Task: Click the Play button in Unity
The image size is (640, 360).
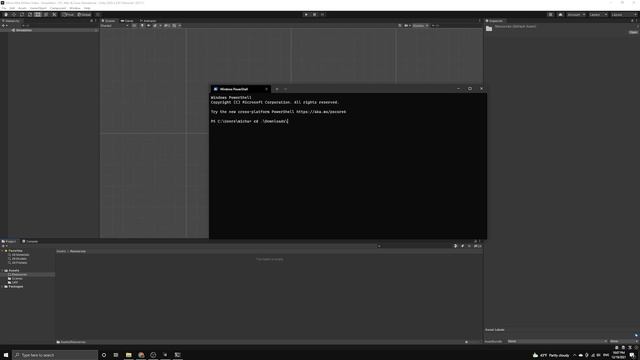Action: coord(306,15)
